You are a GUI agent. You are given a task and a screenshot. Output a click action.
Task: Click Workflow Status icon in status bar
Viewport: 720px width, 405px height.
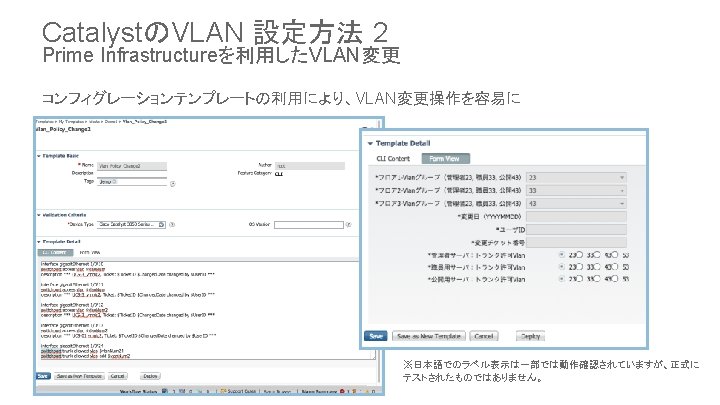click(164, 391)
